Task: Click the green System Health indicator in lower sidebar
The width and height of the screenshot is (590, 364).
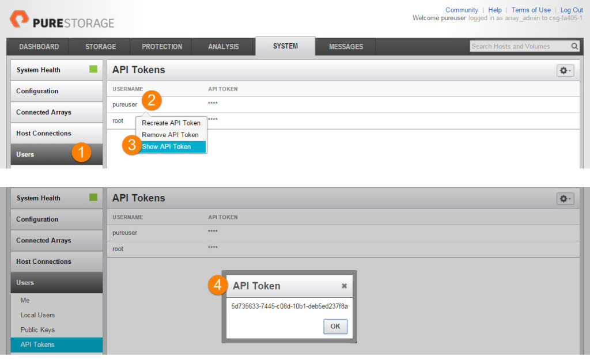Action: (93, 198)
